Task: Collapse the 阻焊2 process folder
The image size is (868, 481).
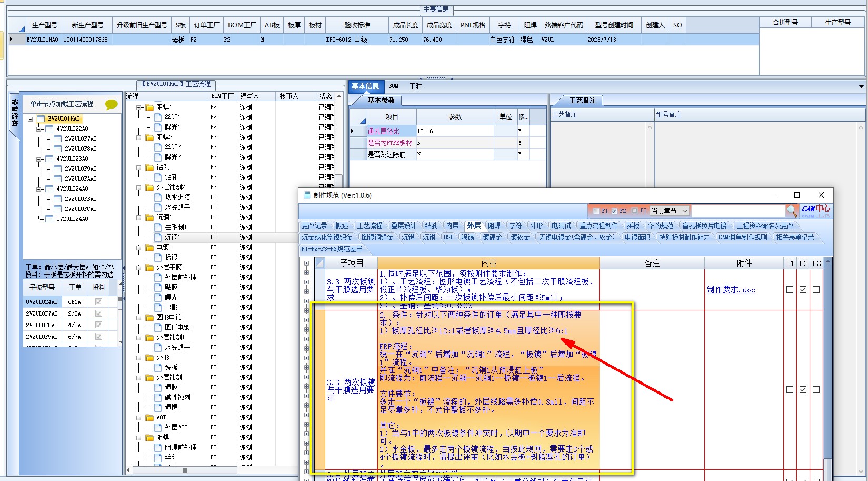Action: coord(139,138)
